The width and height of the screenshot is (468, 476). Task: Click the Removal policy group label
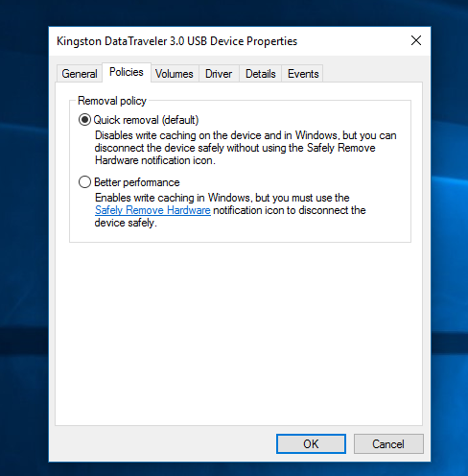click(112, 101)
